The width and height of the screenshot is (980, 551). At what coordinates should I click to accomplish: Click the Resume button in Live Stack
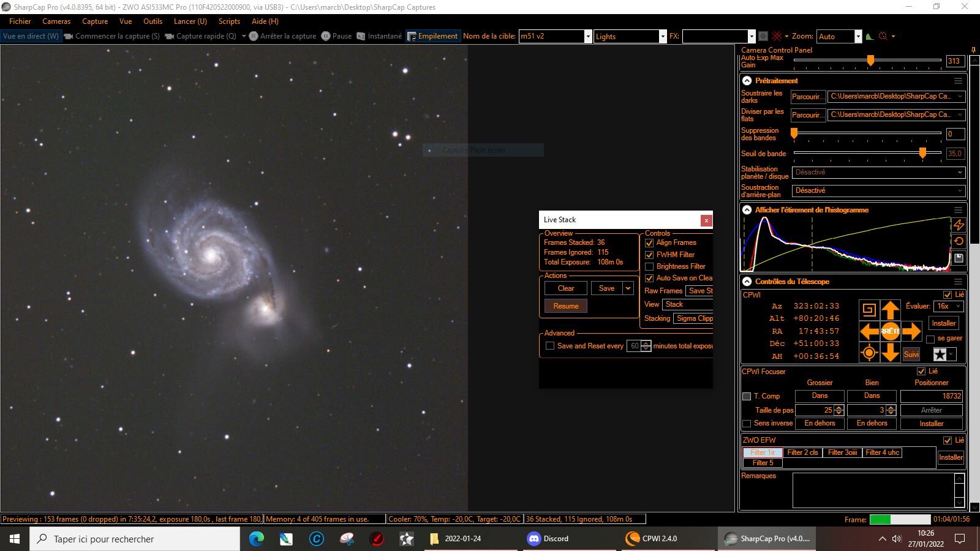(566, 306)
